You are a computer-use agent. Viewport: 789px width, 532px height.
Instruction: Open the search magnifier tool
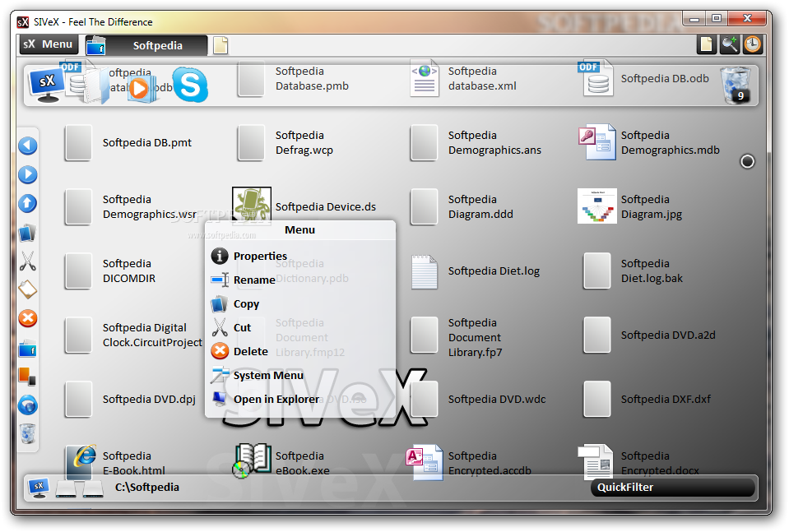pyautogui.click(x=730, y=44)
